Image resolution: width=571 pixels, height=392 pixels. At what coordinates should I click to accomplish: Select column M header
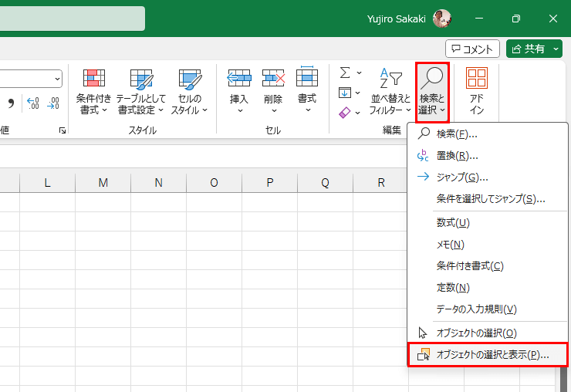pyautogui.click(x=103, y=183)
